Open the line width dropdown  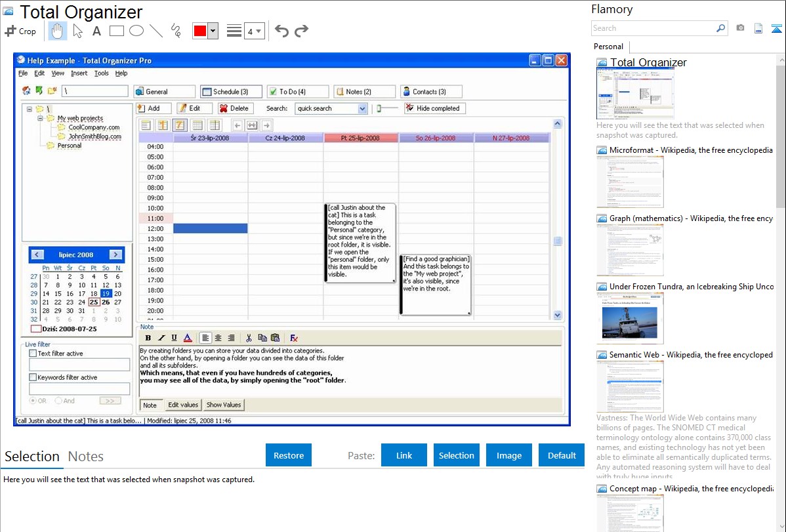tap(254, 31)
